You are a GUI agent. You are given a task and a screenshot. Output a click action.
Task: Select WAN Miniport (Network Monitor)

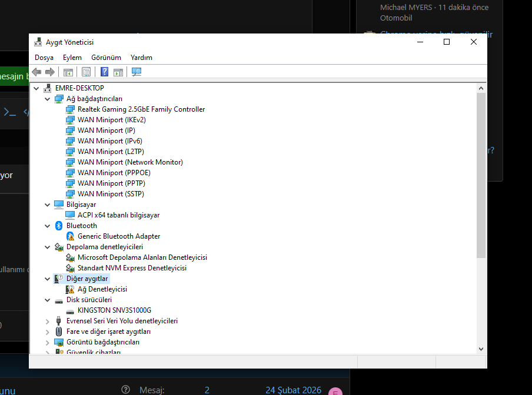(x=130, y=162)
